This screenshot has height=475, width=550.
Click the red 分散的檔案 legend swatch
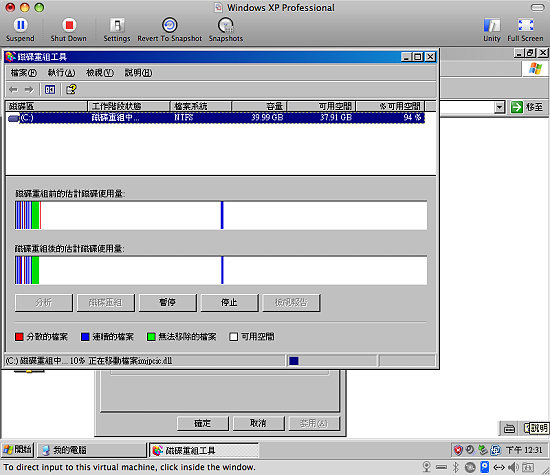(x=19, y=337)
